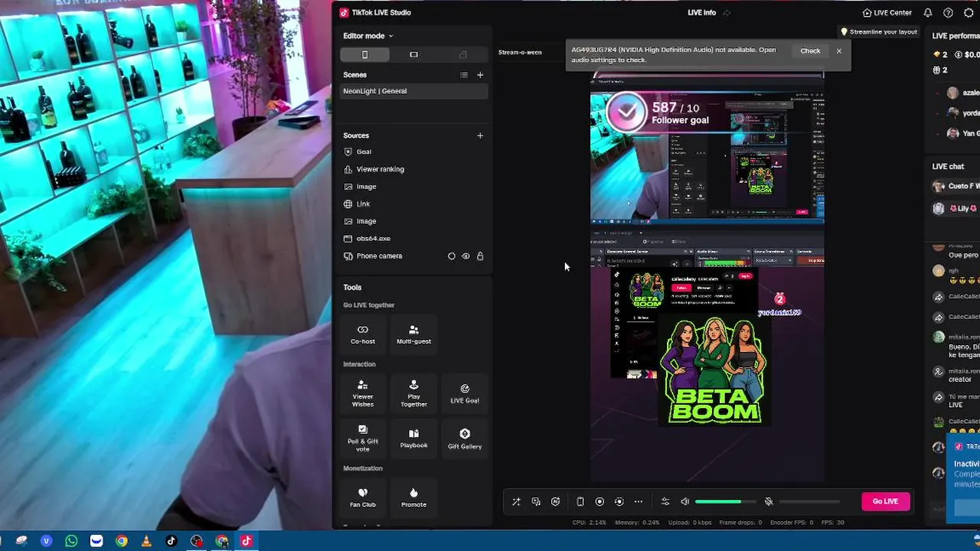Open Google Chrome from the taskbar
980x551 pixels.
pyautogui.click(x=122, y=541)
